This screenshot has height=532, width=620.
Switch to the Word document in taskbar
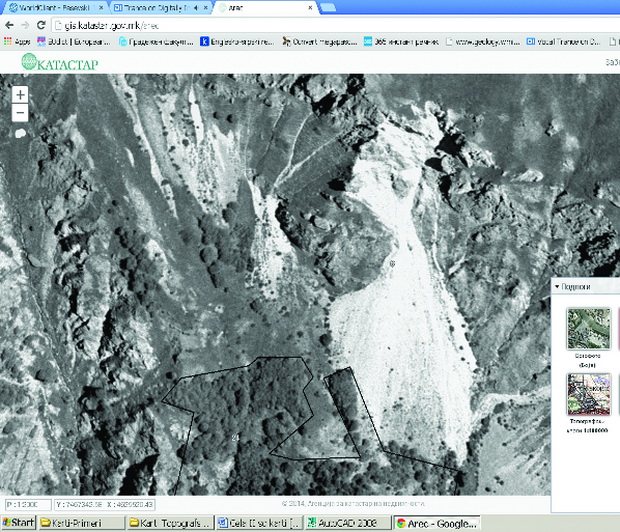tap(260, 523)
